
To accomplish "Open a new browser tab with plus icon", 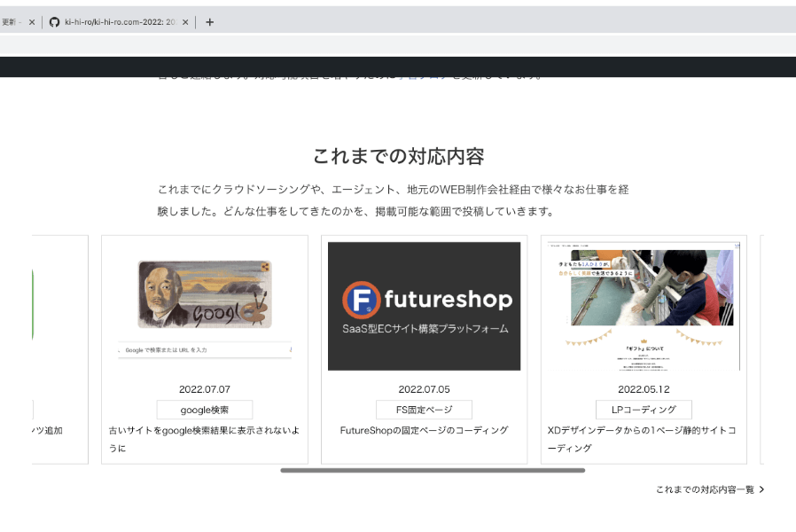I will pos(210,22).
